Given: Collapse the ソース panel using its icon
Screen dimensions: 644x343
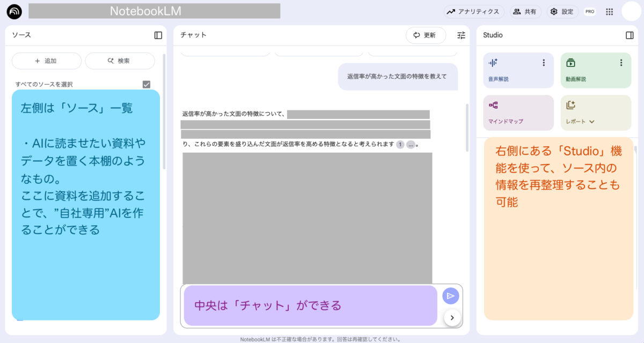Looking at the screenshot, I should click(158, 35).
